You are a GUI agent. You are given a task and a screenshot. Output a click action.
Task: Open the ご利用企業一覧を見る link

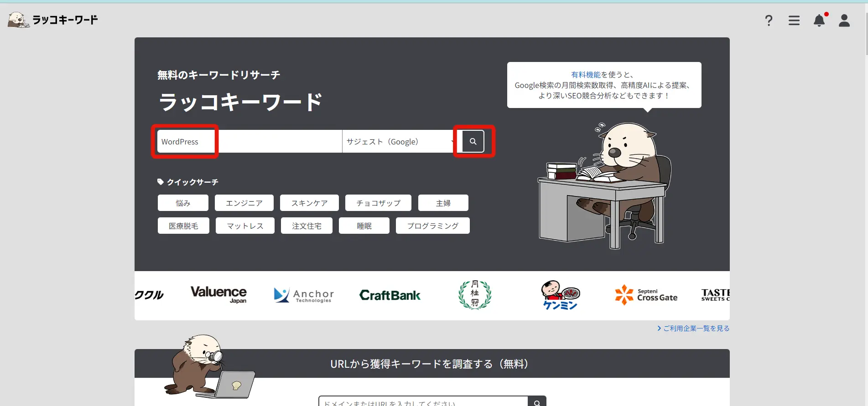[693, 328]
